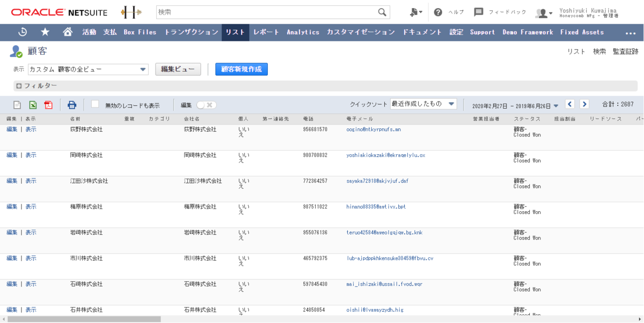The image size is (644, 323).
Task: Open the 支払 menu
Action: [110, 32]
